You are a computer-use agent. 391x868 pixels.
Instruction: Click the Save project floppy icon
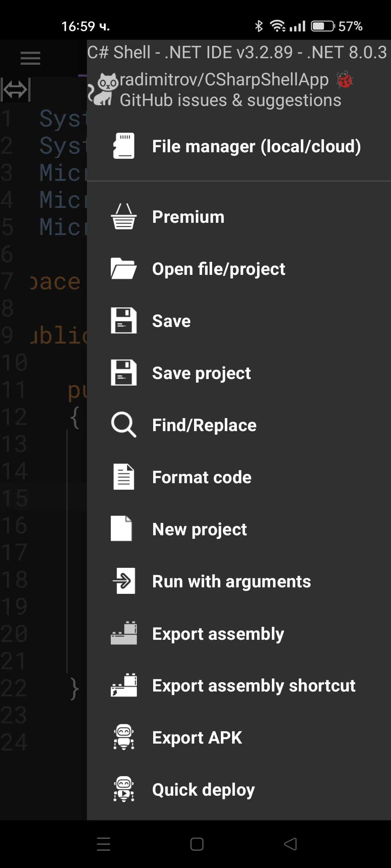pyautogui.click(x=123, y=373)
